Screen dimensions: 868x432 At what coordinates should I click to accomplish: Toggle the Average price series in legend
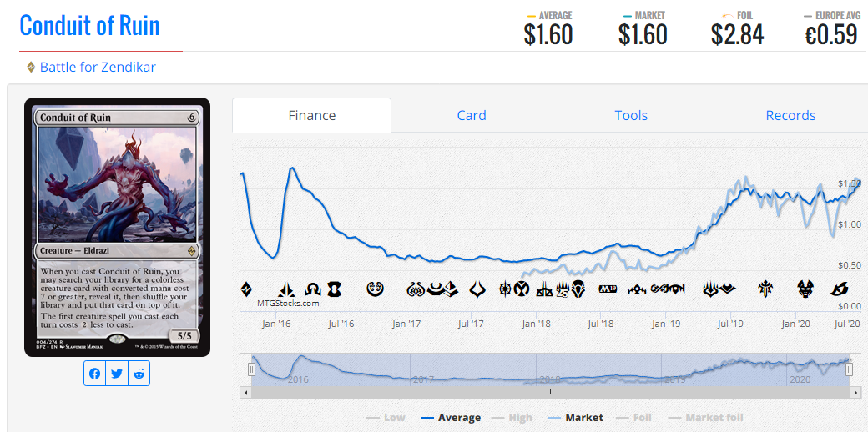[x=451, y=418]
